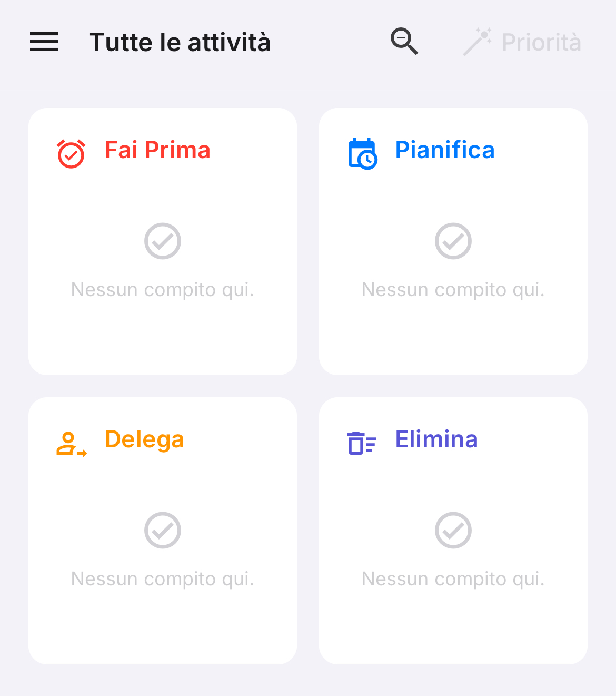Select the Priorità button
This screenshot has height=696, width=616.
tap(523, 42)
